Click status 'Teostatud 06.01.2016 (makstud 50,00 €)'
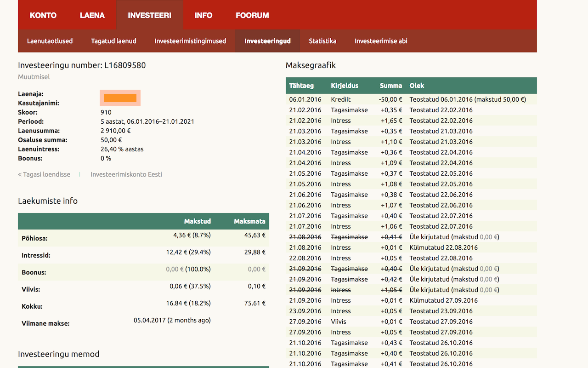588x368 pixels. [468, 99]
